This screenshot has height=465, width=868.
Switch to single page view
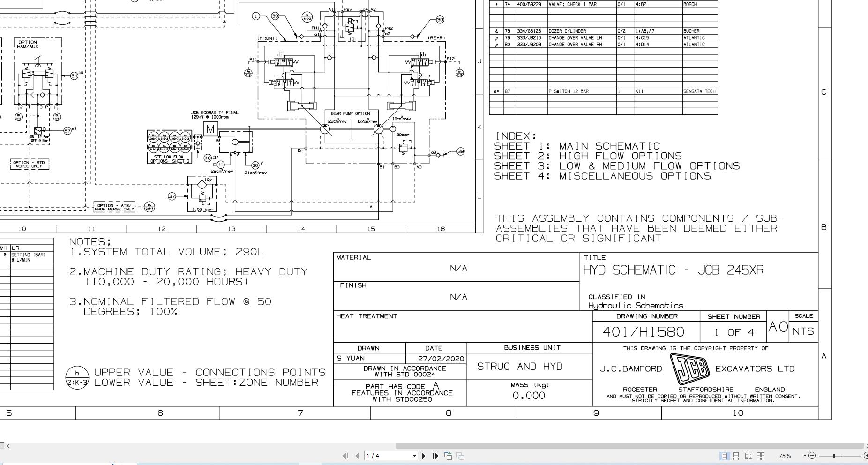tap(724, 456)
